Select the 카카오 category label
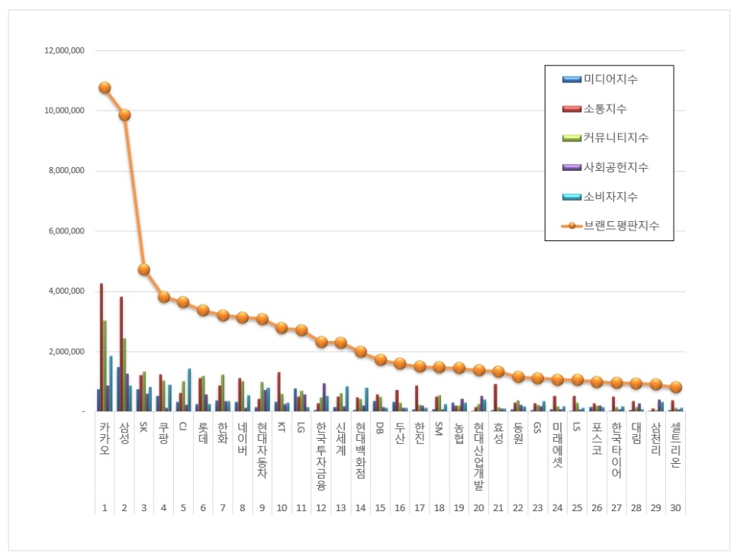 point(105,439)
